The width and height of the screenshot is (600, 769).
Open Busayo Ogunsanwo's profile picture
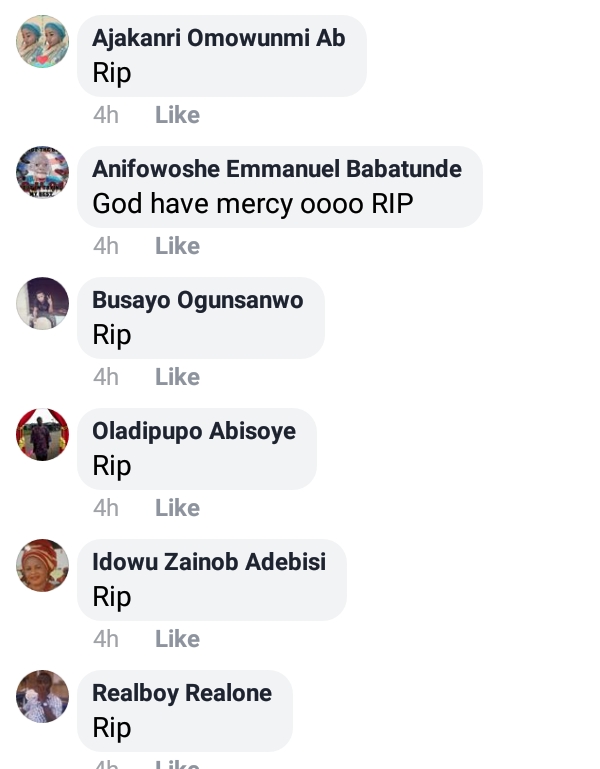click(43, 303)
